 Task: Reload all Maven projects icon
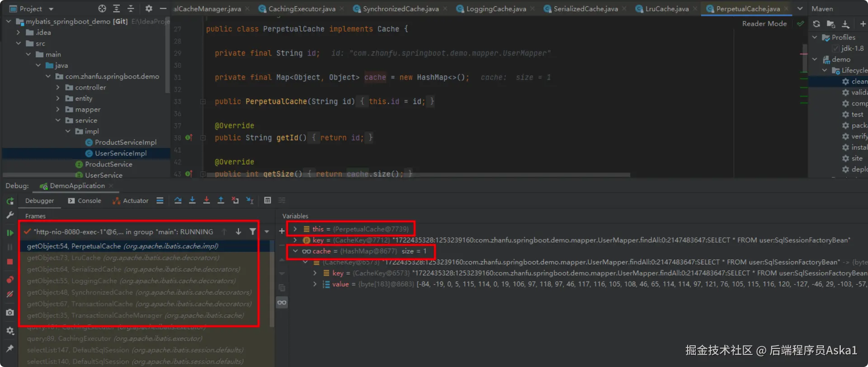pyautogui.click(x=816, y=24)
